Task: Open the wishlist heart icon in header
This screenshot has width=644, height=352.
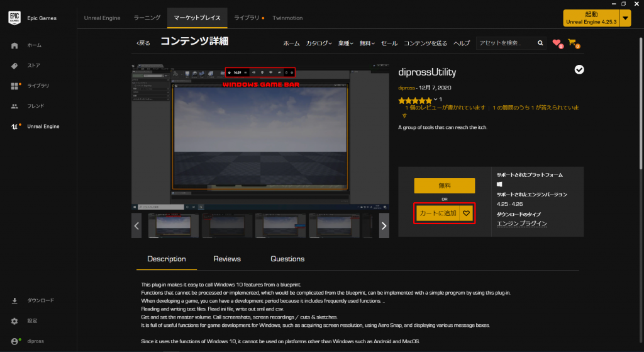Action: coord(557,43)
